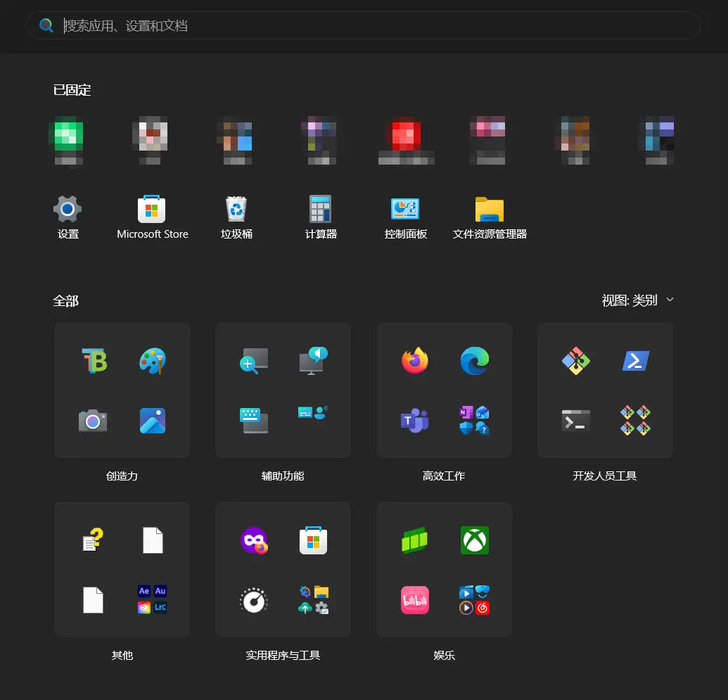The width and height of the screenshot is (728, 700).
Task: Launch Firefox in 高效工作 group
Action: (x=414, y=360)
